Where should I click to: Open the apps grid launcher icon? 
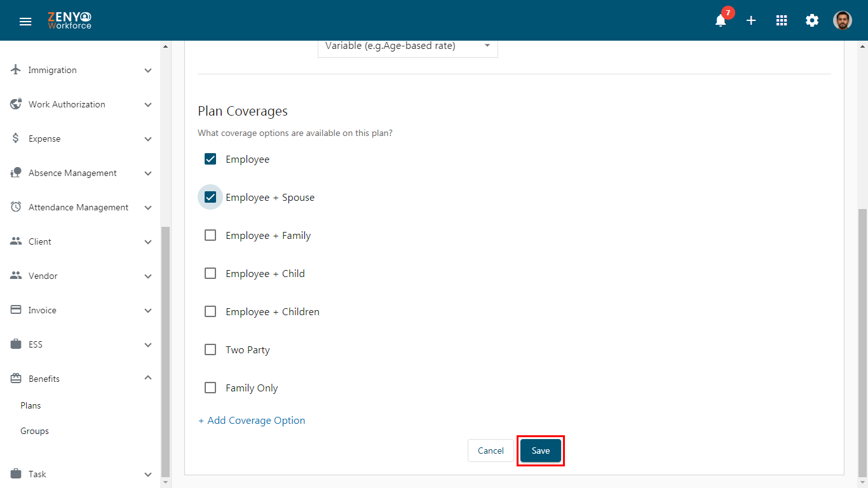tap(782, 20)
